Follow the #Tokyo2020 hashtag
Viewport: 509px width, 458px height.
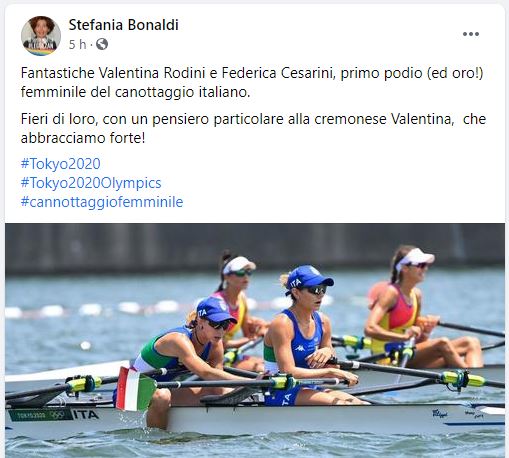(x=60, y=164)
